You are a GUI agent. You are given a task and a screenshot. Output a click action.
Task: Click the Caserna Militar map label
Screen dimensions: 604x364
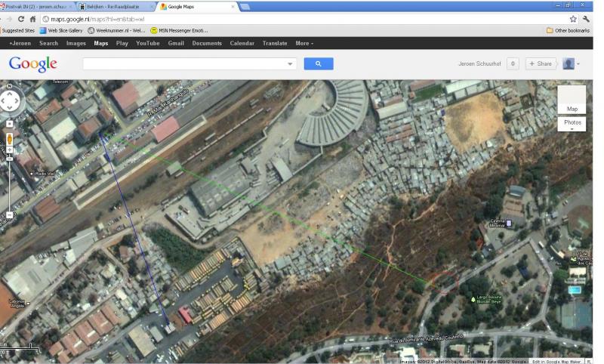click(x=499, y=223)
